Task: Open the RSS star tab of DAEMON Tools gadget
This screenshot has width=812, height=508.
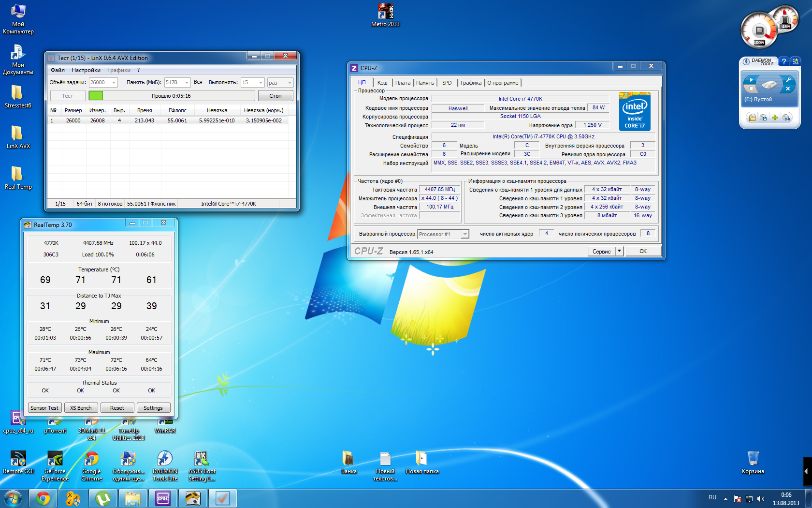Action: (x=795, y=61)
